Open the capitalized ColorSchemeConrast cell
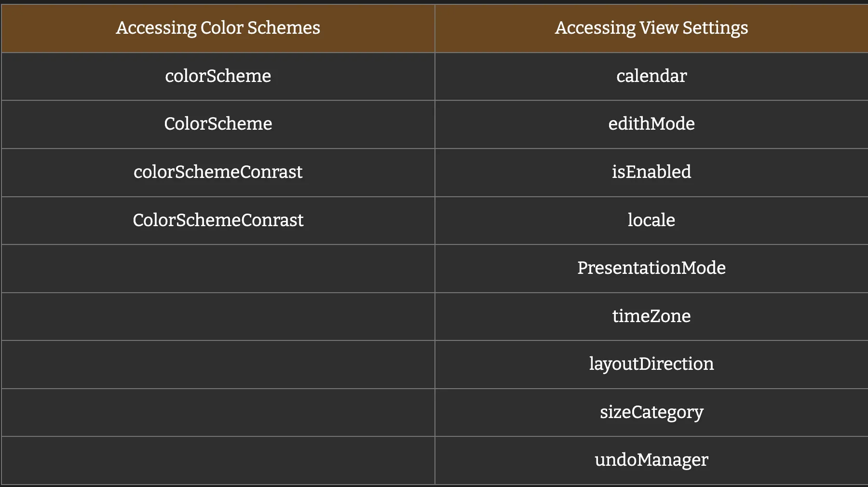This screenshot has height=487, width=868. point(218,220)
